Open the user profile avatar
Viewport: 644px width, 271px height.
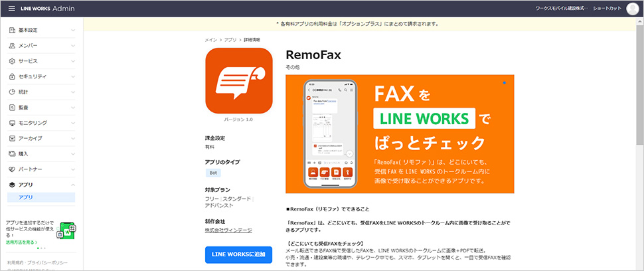click(x=633, y=9)
